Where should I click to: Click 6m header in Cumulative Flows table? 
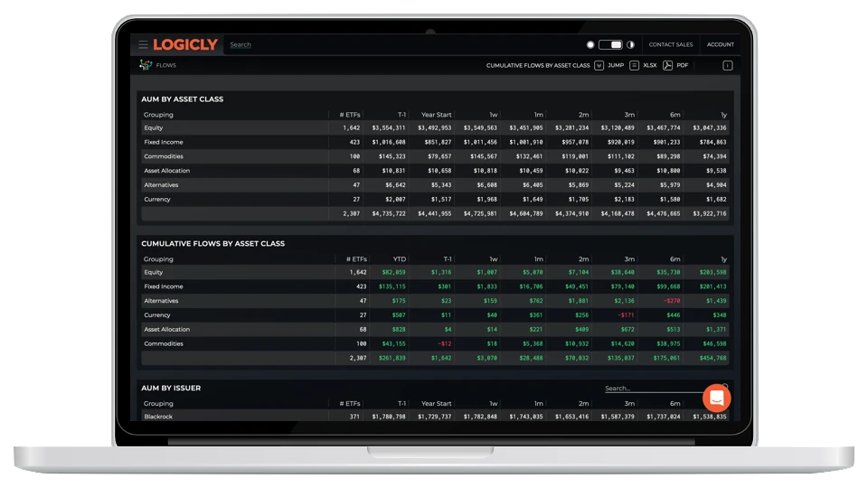[x=675, y=259]
